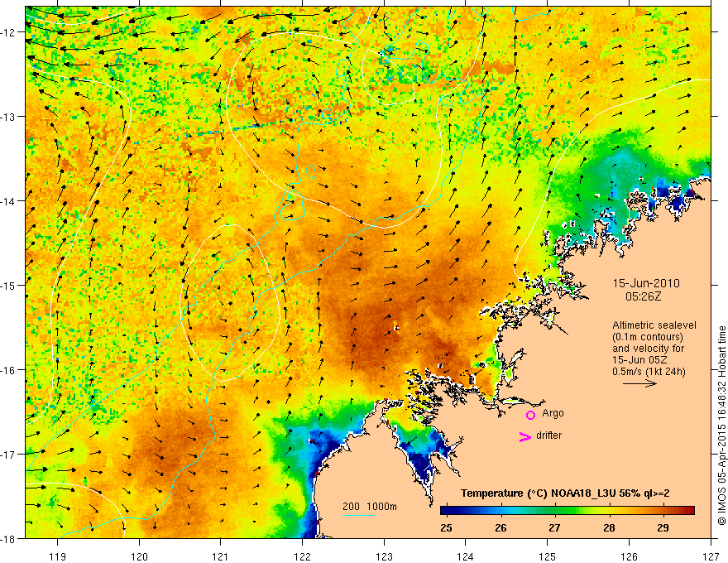Click the -14 latitude axis label
Image resolution: width=728 pixels, height=563 pixels.
8,201
